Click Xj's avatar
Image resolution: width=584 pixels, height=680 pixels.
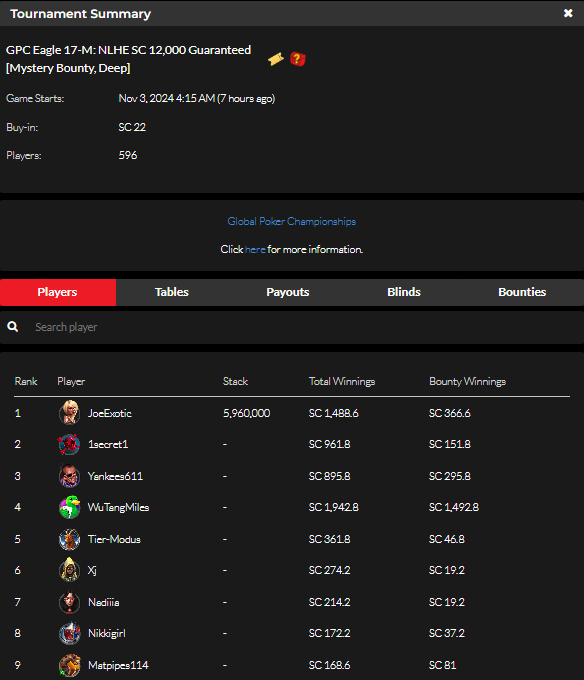pyautogui.click(x=69, y=570)
